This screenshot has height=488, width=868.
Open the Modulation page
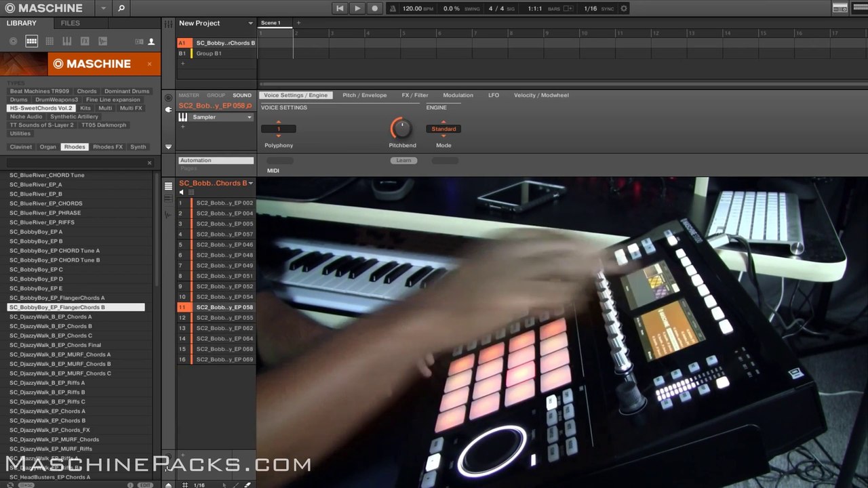pyautogui.click(x=458, y=96)
